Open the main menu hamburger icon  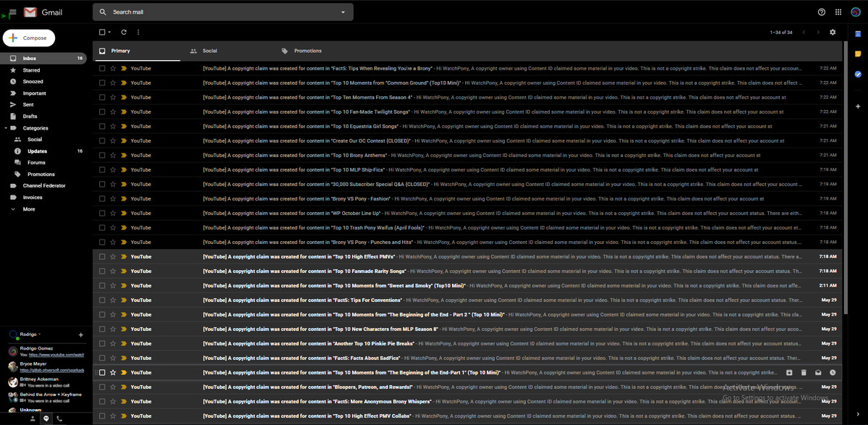click(x=13, y=12)
